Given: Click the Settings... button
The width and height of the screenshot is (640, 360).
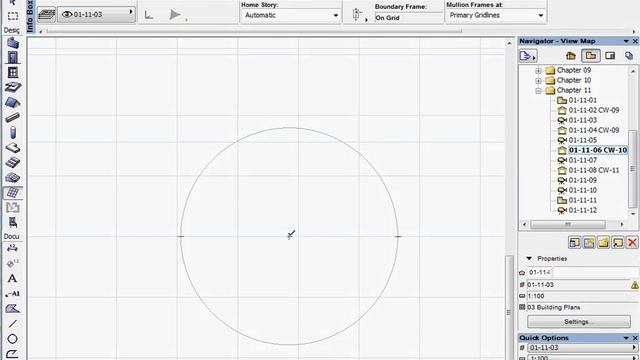Looking at the screenshot, I should tap(578, 322).
